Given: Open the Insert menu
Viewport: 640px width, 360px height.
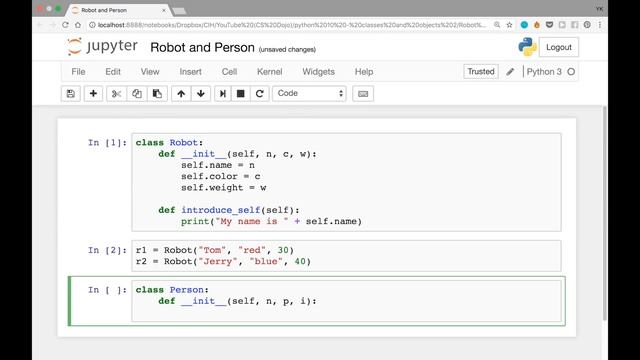Looking at the screenshot, I should coord(191,72).
